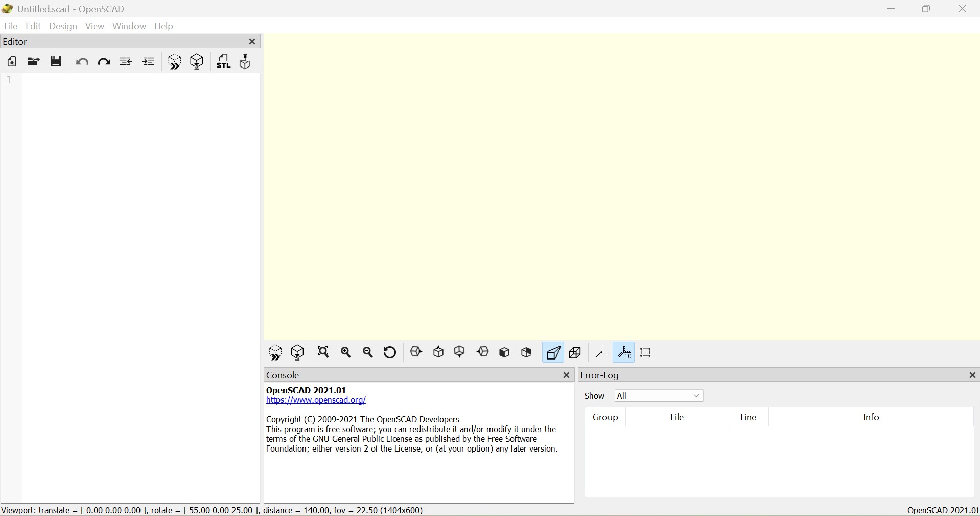Preview the model from editor toolbar
Image resolution: width=980 pixels, height=516 pixels.
click(x=175, y=62)
